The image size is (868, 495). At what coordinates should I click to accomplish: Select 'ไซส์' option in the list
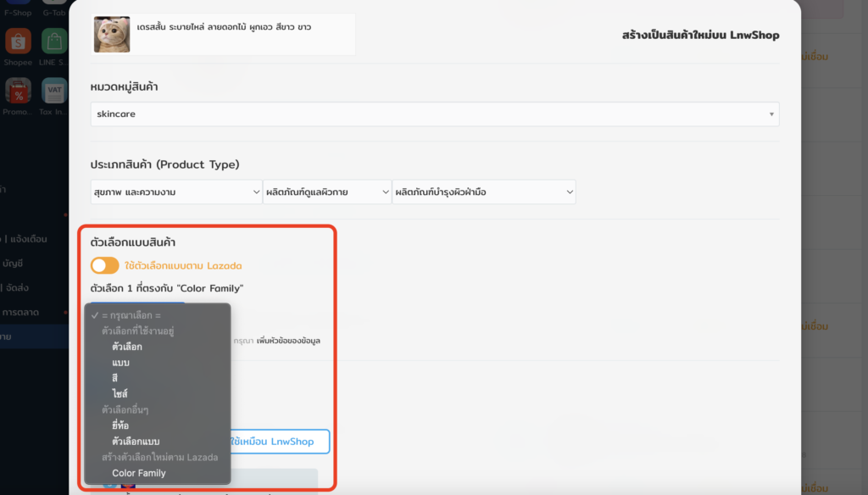pyautogui.click(x=120, y=394)
